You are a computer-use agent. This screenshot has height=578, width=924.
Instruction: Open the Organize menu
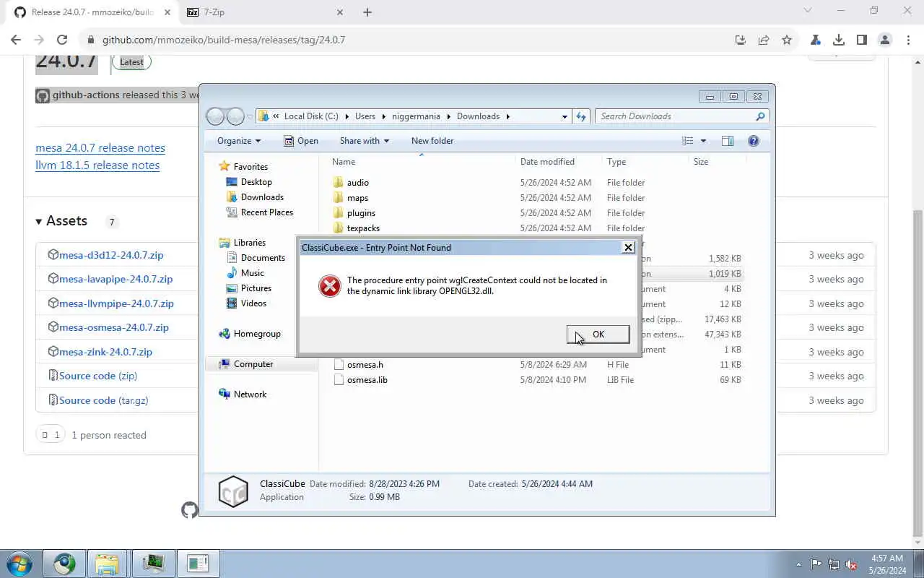pos(239,141)
